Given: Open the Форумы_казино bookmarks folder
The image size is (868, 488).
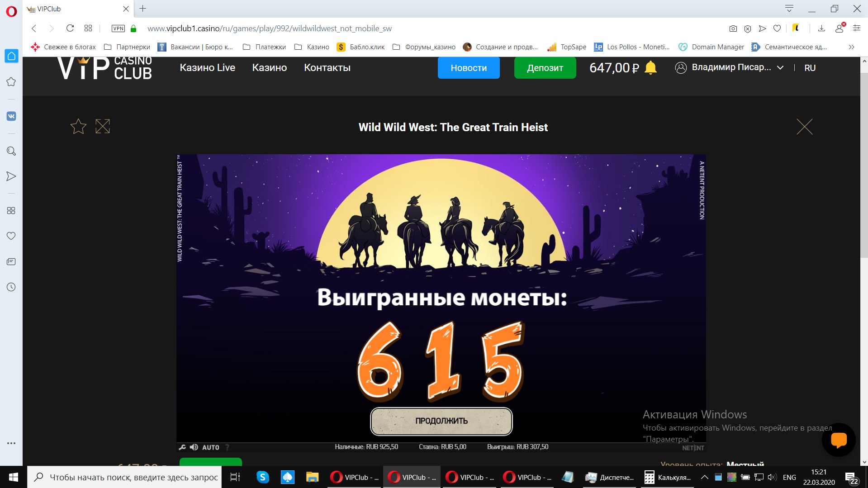Looking at the screenshot, I should [424, 47].
